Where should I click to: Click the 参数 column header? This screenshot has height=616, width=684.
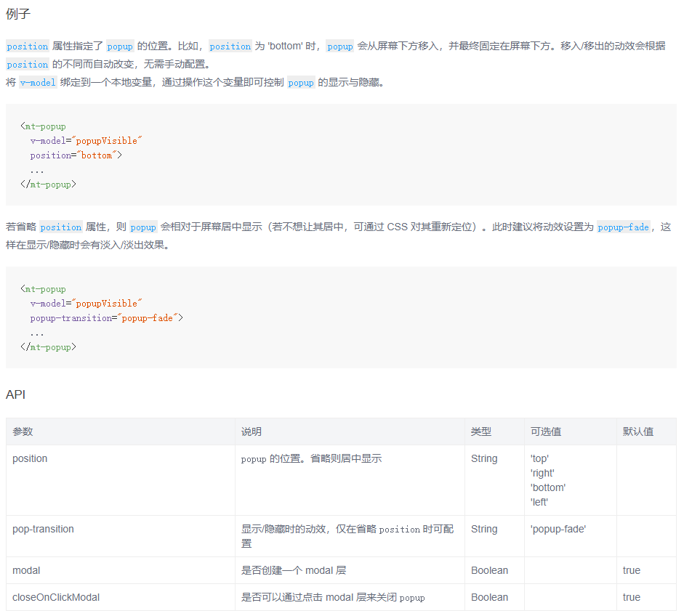point(23,431)
